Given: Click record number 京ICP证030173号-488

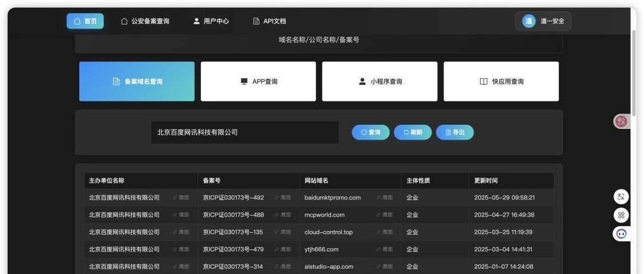Looking at the screenshot, I should 233,215.
